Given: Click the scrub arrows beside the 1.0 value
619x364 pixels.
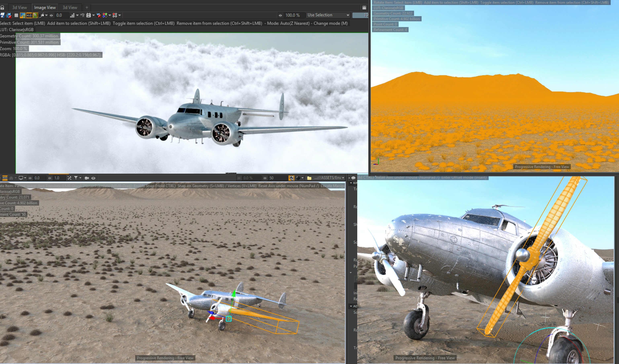Looking at the screenshot, I should (50, 178).
